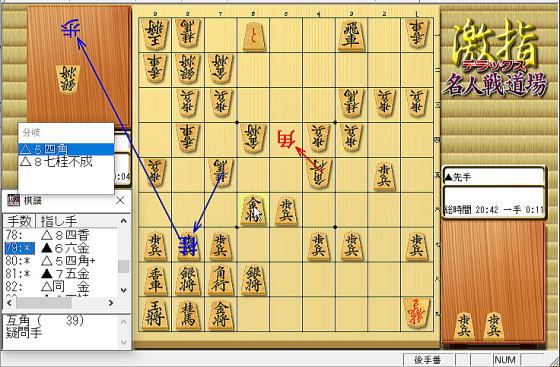
Task: Click a pawn in the sente piece stand
Action: pos(464,325)
